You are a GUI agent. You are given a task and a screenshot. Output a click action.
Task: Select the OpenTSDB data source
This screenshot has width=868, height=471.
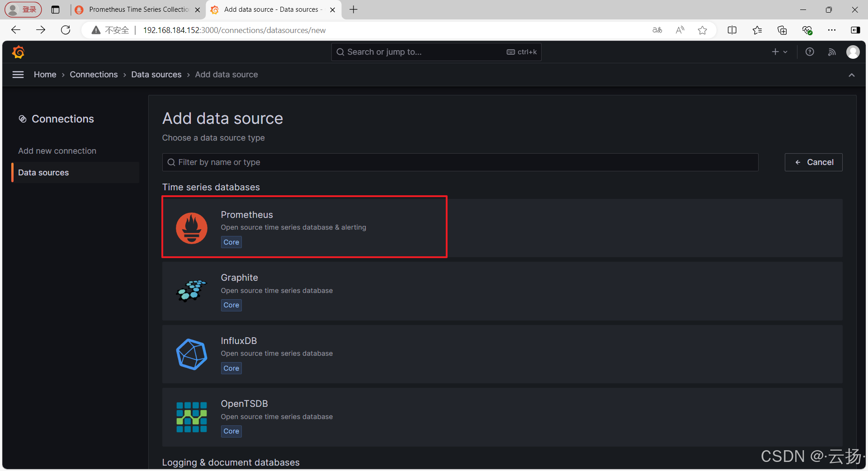(502, 417)
